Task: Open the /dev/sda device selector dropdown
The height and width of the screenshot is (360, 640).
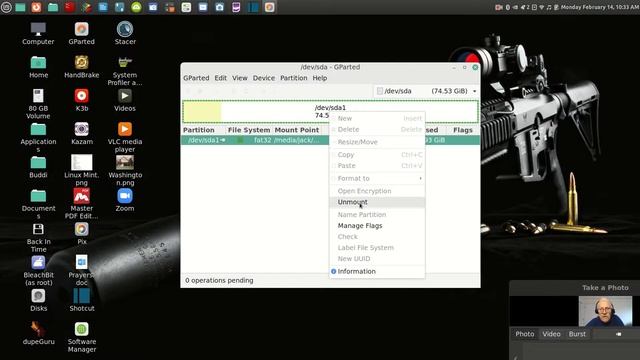Action: pos(426,91)
